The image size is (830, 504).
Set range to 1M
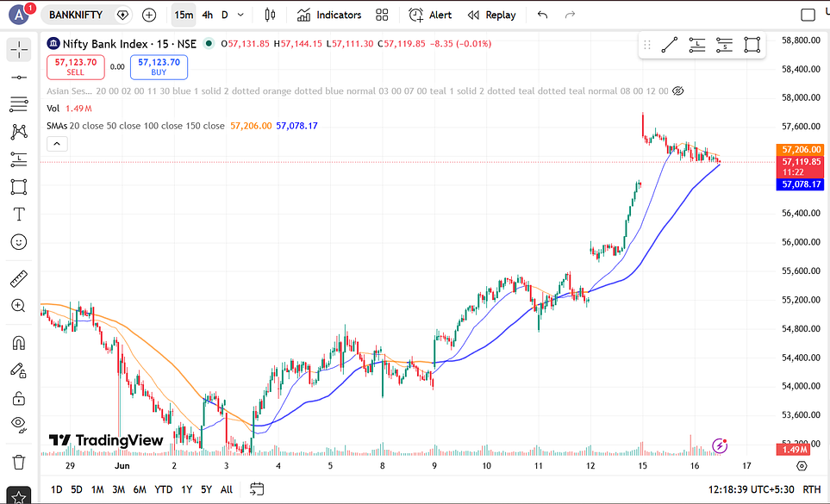[x=97, y=489]
